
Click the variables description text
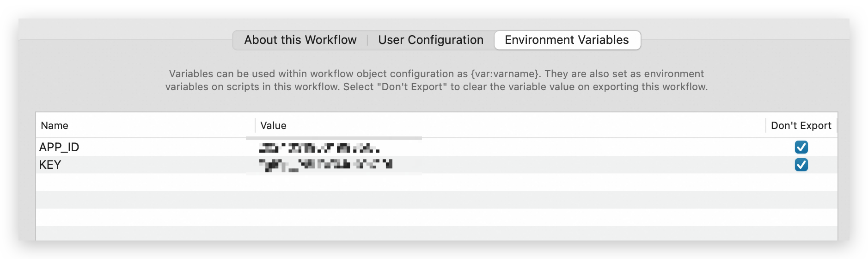tap(436, 80)
